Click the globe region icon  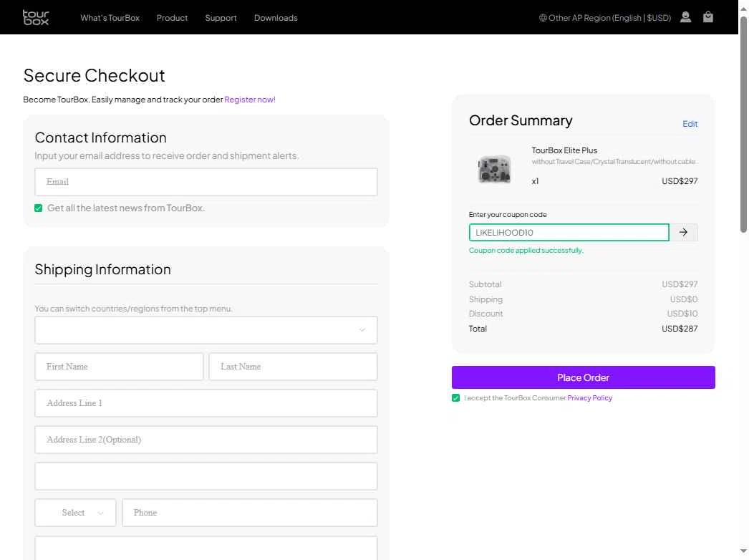(x=543, y=18)
